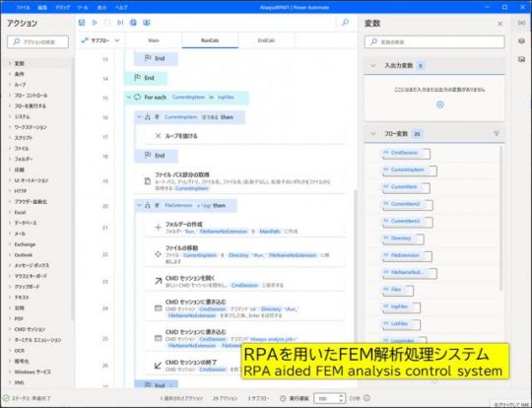Open the variable filter funnel icon
Screen dimensions: 532x408
click(496, 134)
